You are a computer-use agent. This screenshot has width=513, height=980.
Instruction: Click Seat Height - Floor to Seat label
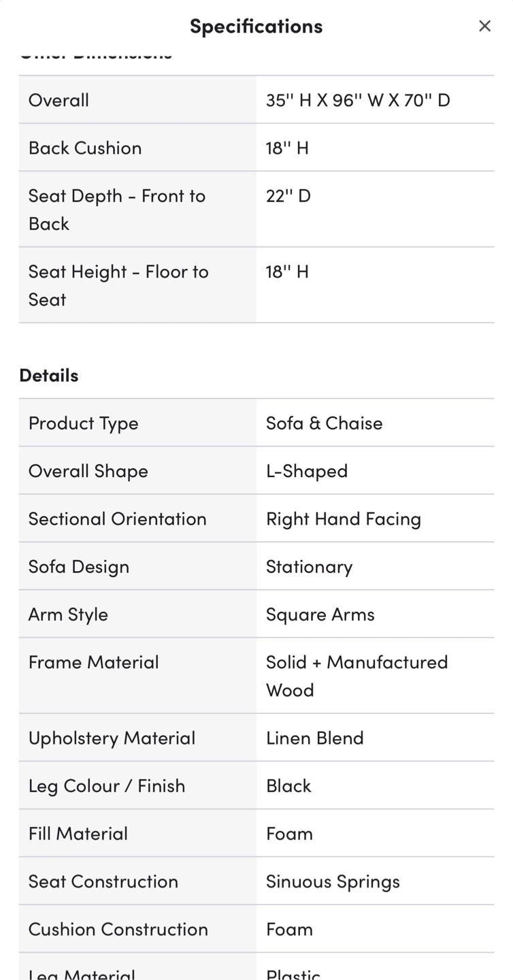pyautogui.click(x=118, y=285)
